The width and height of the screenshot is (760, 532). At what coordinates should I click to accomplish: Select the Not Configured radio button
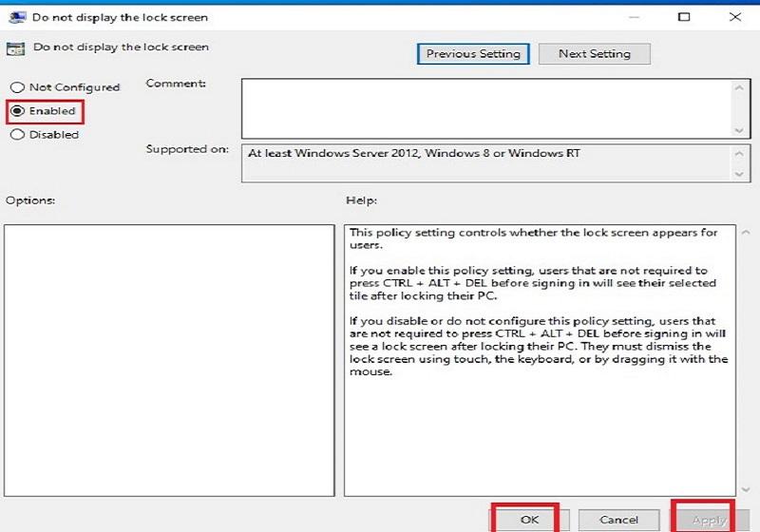pos(16,87)
